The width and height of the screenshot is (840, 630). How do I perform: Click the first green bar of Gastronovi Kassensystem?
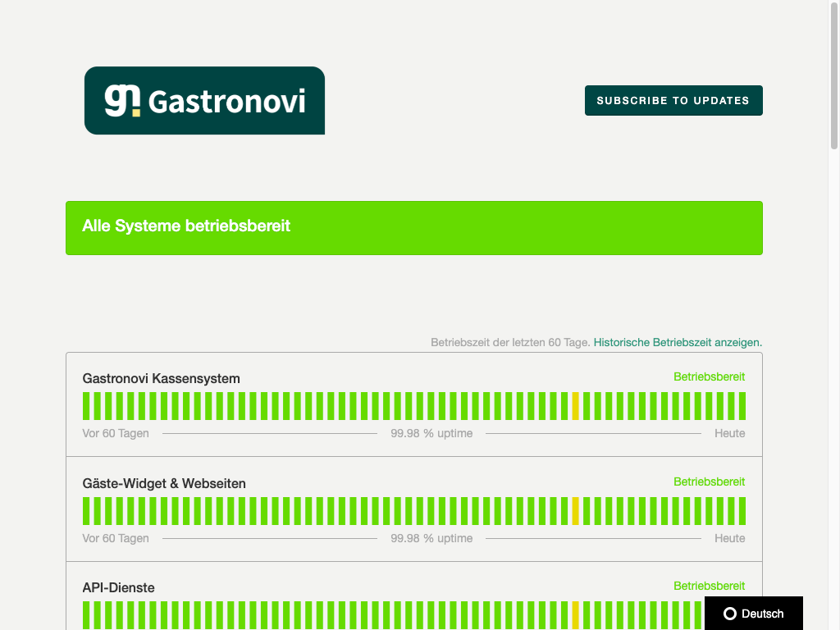point(86,406)
